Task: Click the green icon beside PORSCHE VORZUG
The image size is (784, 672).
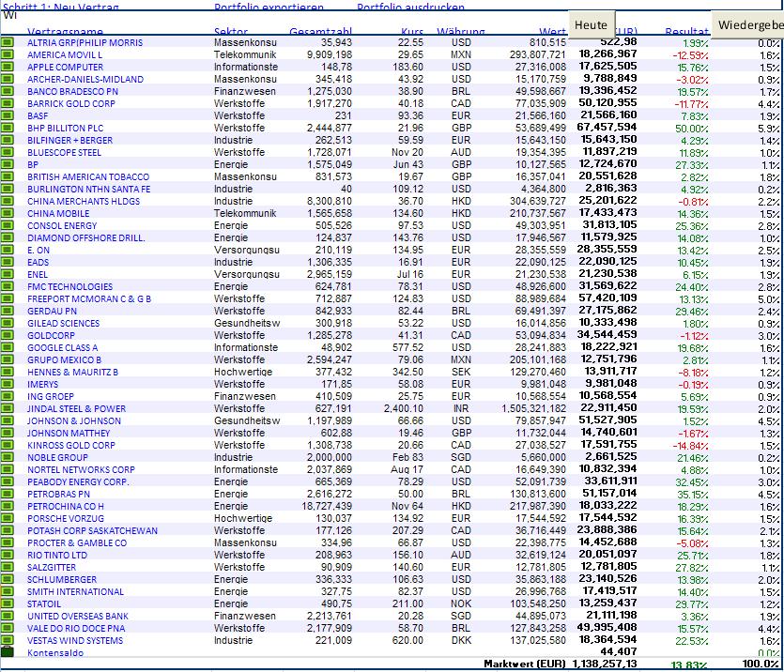Action: tap(7, 518)
